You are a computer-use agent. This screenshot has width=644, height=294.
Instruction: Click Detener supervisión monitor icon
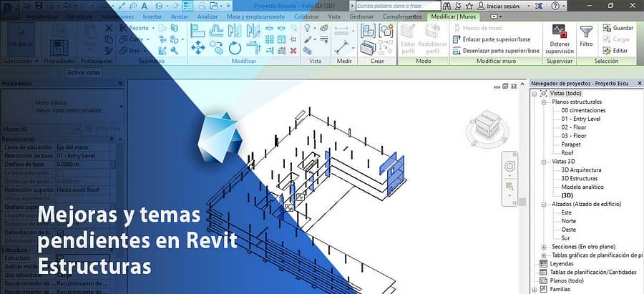[560, 31]
